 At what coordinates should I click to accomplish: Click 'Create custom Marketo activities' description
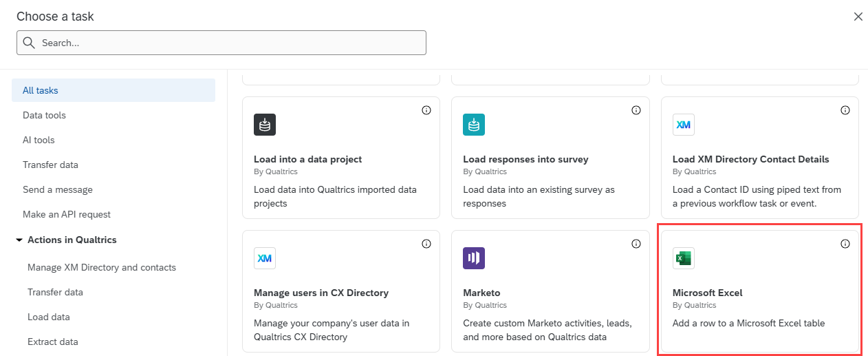click(547, 330)
